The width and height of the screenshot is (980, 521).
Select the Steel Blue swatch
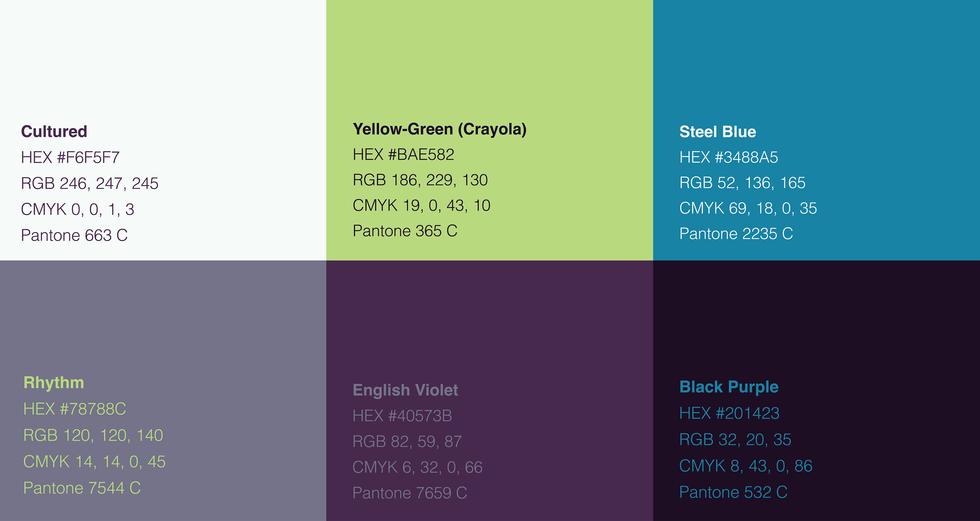click(816, 130)
